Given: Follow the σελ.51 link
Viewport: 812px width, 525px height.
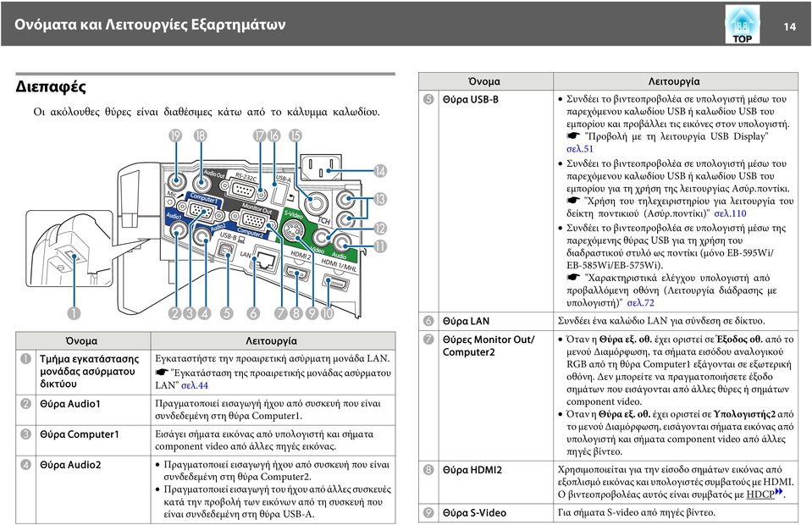Looking at the screenshot, I should pyautogui.click(x=579, y=148).
